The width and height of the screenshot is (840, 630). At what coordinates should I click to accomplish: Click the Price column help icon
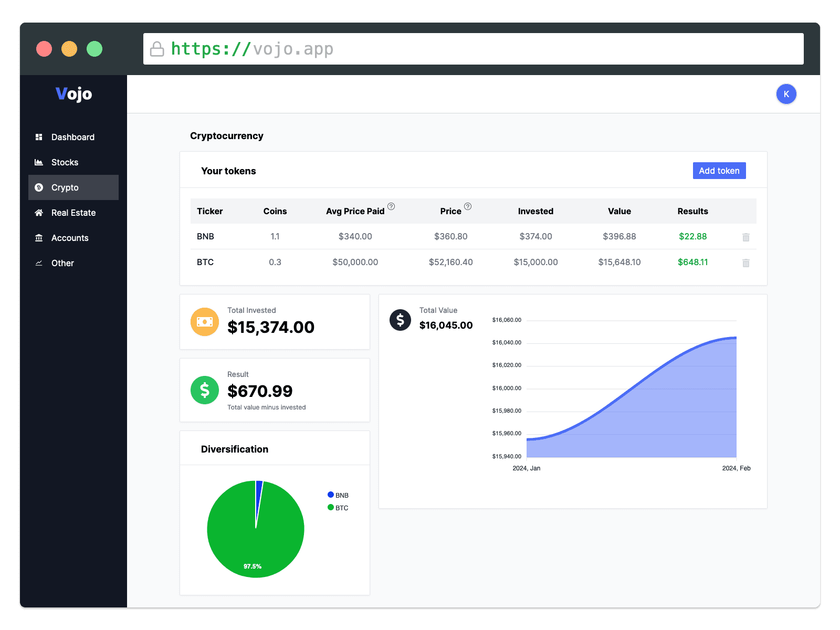point(468,206)
